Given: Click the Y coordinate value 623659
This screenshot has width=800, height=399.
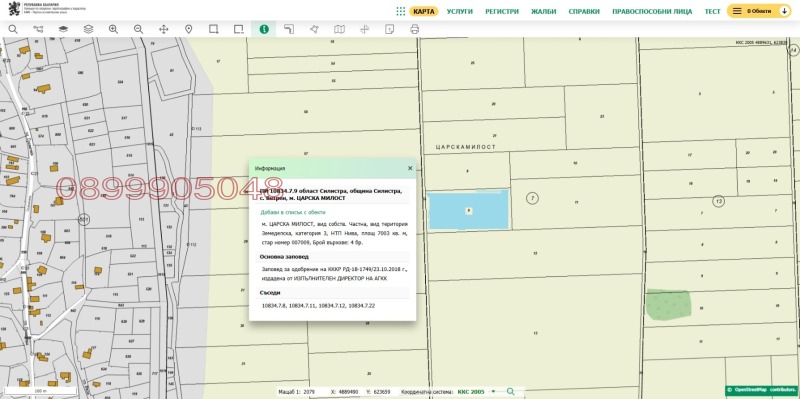Looking at the screenshot, I should [x=382, y=391].
